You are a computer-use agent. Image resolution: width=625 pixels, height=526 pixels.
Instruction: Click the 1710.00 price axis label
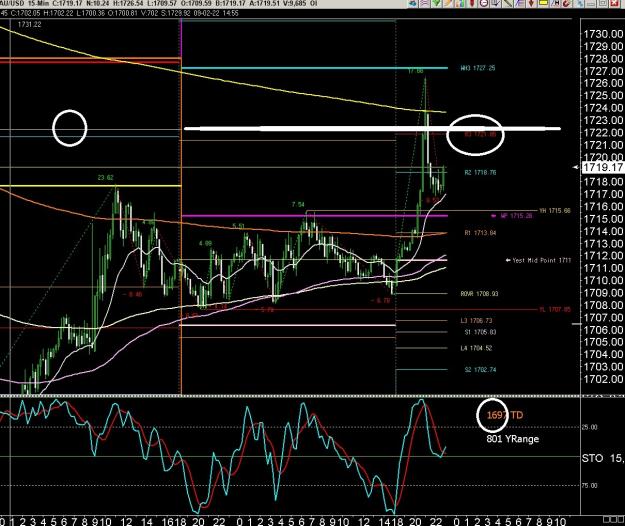[603, 281]
